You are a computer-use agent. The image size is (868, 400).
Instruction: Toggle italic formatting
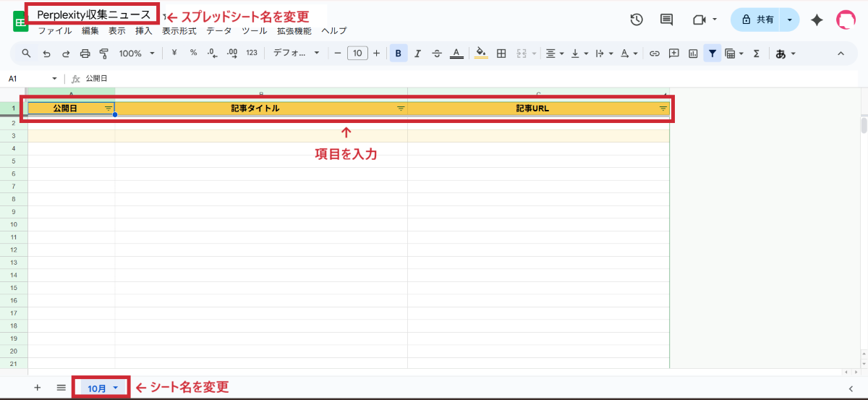(x=417, y=54)
